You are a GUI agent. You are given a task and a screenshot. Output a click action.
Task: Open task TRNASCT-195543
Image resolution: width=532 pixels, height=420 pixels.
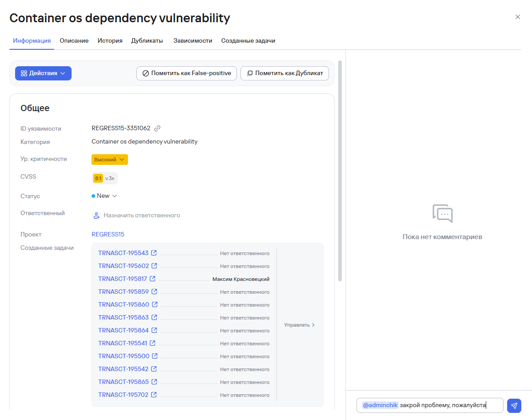click(124, 253)
